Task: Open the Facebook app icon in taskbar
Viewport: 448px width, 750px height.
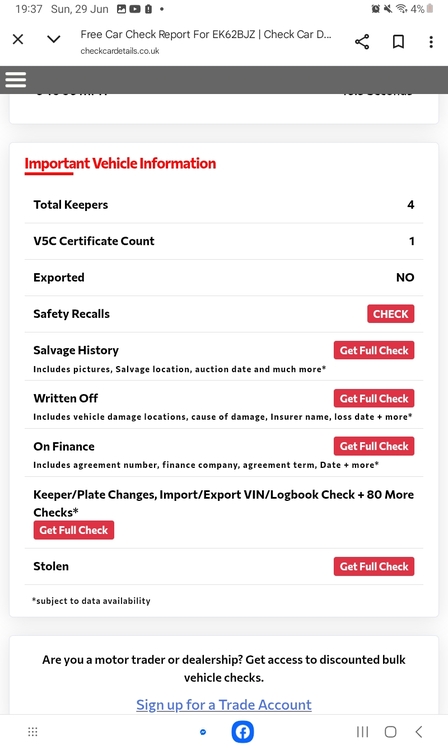Action: (243, 732)
